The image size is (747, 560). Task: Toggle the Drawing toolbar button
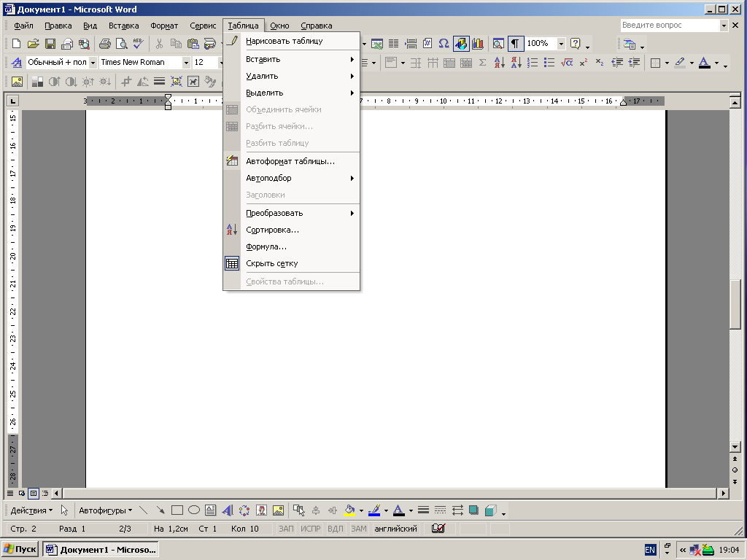pyautogui.click(x=461, y=44)
